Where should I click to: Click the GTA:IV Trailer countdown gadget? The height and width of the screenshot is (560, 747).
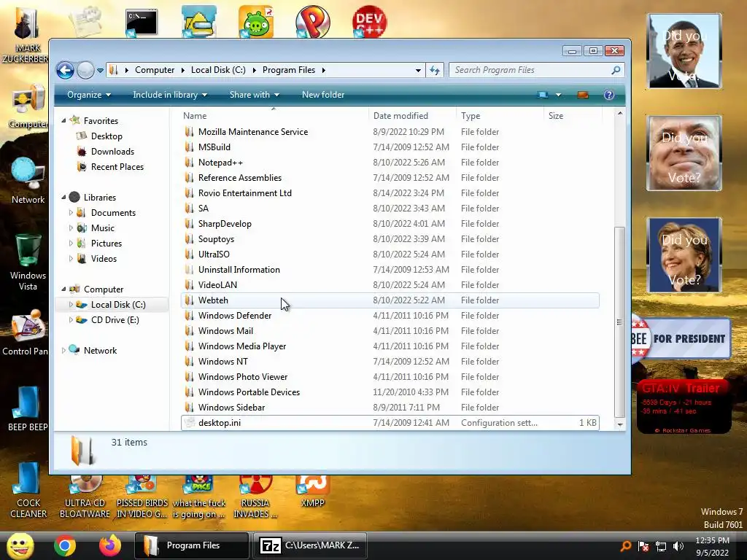[x=683, y=406]
